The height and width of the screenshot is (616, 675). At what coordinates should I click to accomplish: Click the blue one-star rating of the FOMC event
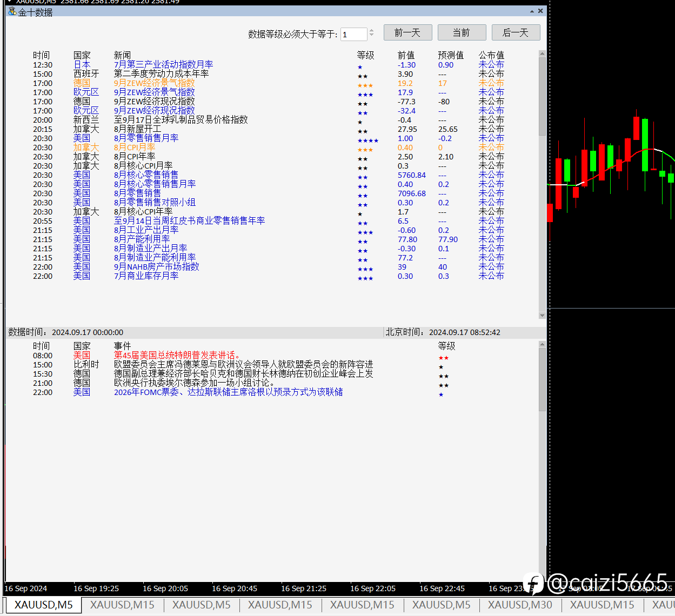[x=441, y=394]
